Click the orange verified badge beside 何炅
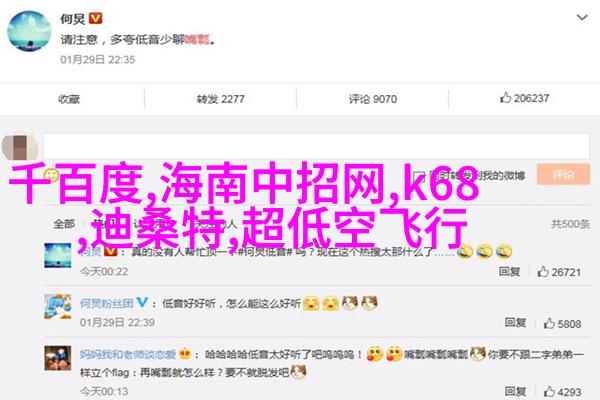 coord(95,18)
